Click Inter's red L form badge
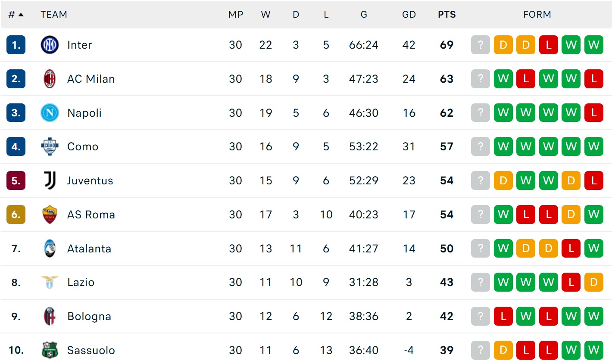The width and height of the screenshot is (612, 364). click(x=548, y=45)
